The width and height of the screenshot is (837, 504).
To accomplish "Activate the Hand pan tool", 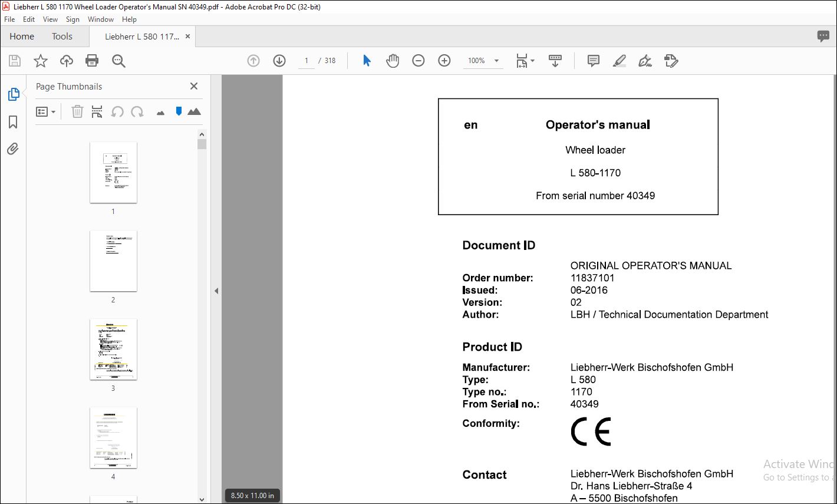I will click(x=393, y=61).
